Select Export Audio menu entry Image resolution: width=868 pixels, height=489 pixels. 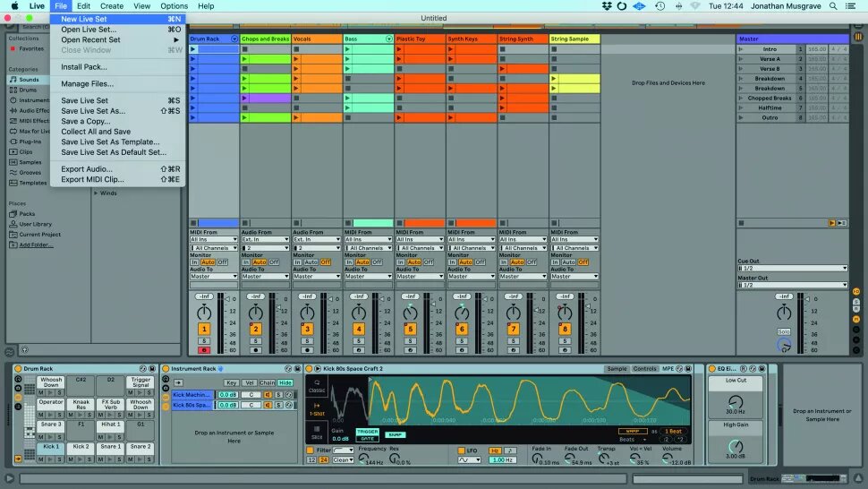coord(86,168)
